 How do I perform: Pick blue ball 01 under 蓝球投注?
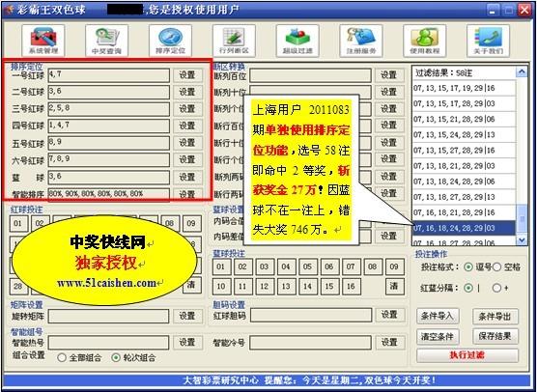pos(221,266)
